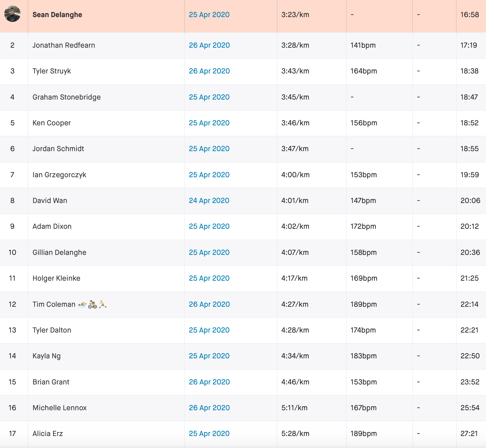Open Jonathan Redfearn's 26 Apr 2020 activity
This screenshot has width=486, height=448.
(209, 45)
